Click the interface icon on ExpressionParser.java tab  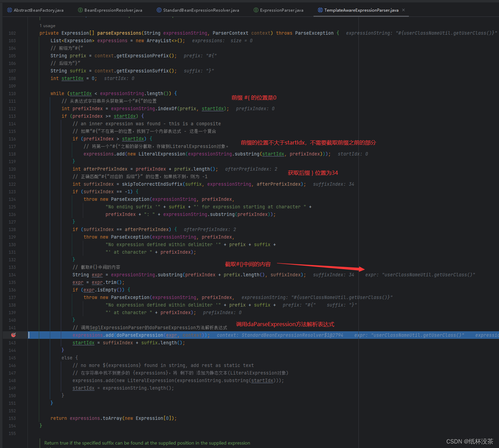[256, 10]
